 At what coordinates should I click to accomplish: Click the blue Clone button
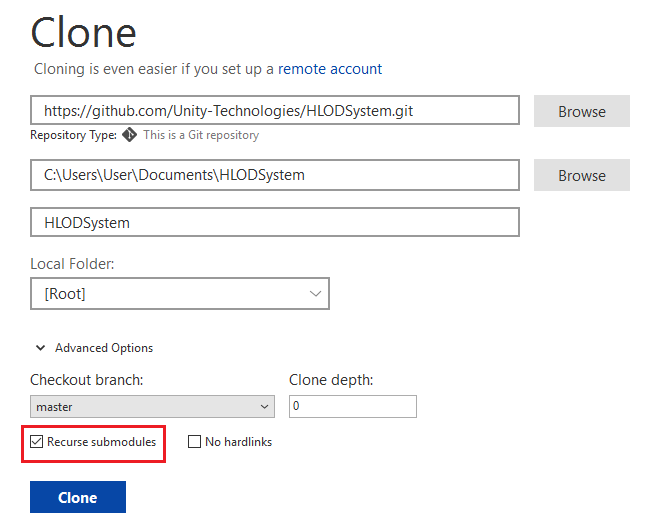[78, 497]
